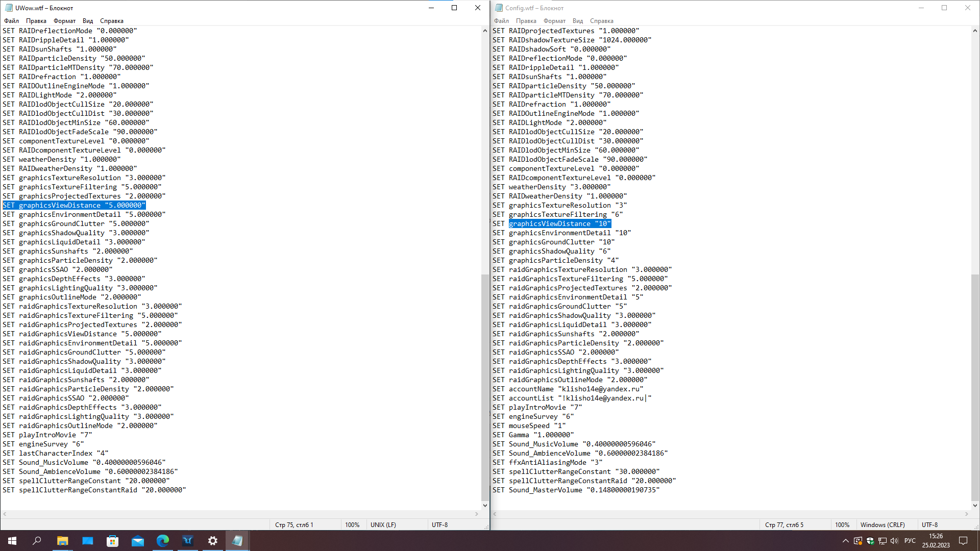Open File Explorer from taskbar
The width and height of the screenshot is (980, 551).
[62, 541]
